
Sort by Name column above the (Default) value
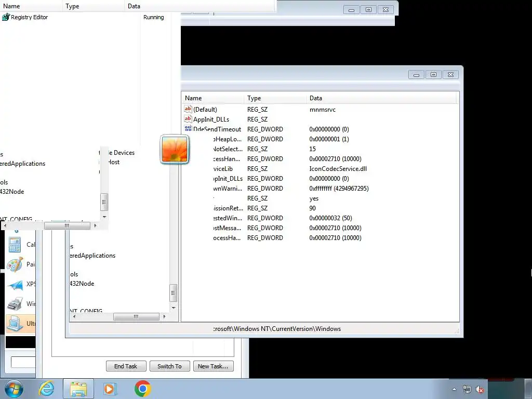pos(212,98)
